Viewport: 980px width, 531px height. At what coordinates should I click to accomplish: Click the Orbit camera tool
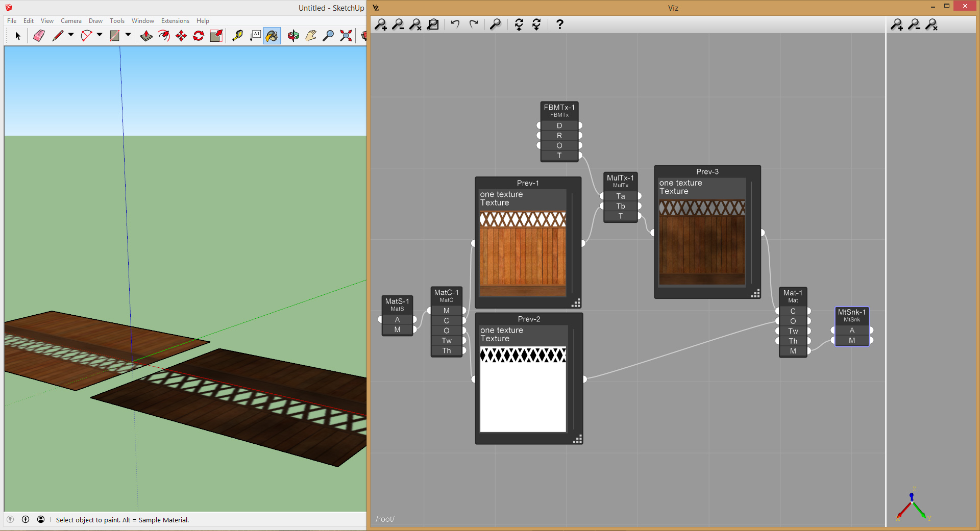pos(293,36)
